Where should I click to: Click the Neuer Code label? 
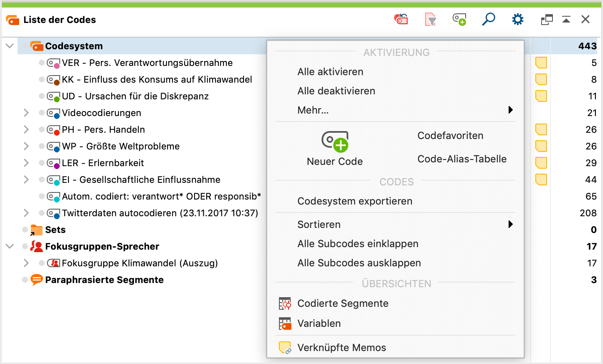[335, 162]
